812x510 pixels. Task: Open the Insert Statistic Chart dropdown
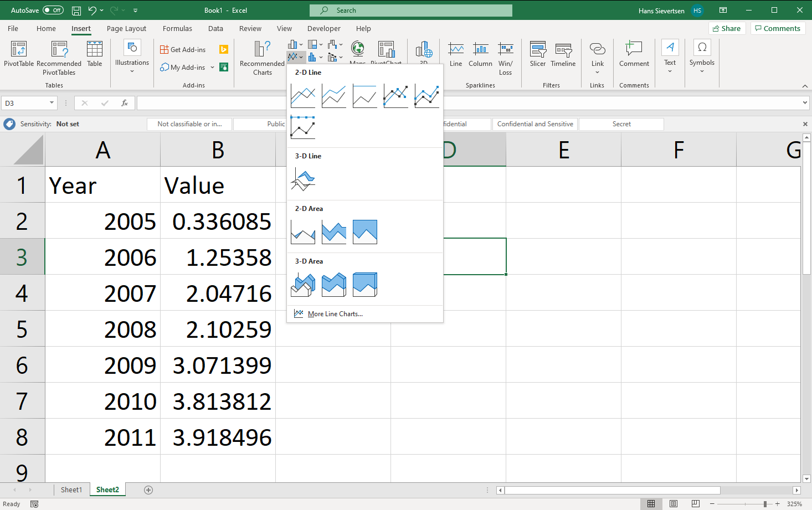(x=315, y=57)
